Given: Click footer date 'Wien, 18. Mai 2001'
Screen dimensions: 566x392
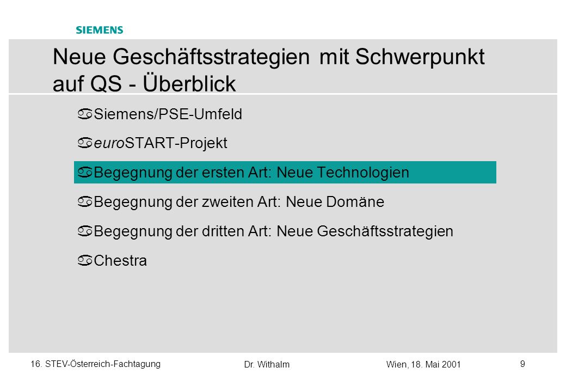Looking at the screenshot, I should [x=423, y=365].
